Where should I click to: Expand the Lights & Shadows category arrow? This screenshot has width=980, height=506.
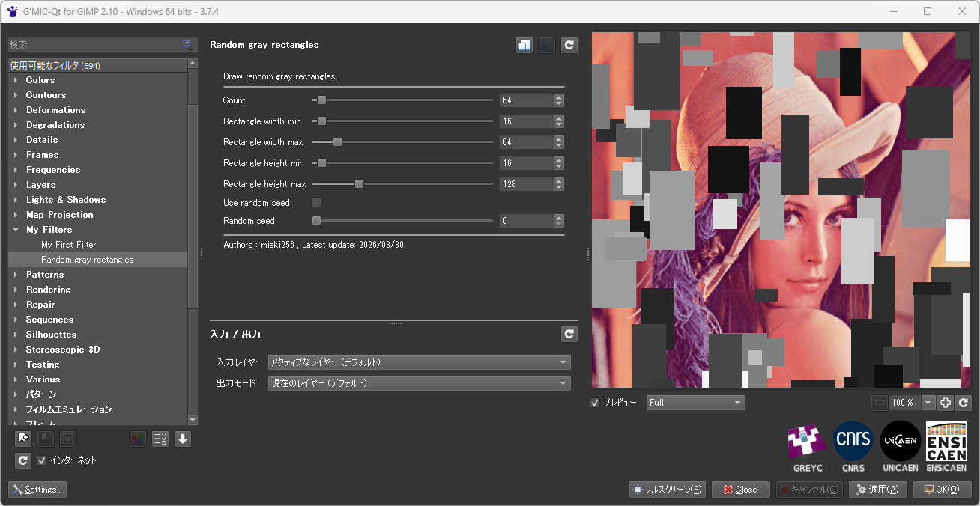coord(16,200)
